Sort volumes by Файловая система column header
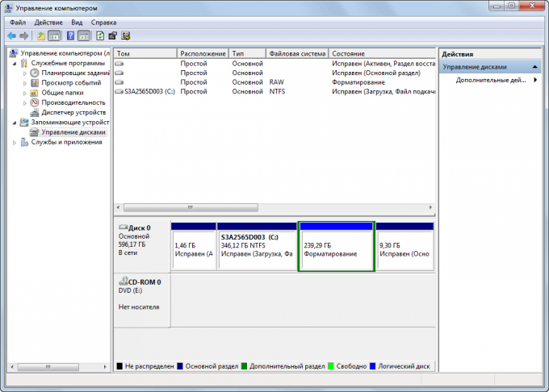Screen dimensions: 549x392 pyautogui.click(x=295, y=52)
